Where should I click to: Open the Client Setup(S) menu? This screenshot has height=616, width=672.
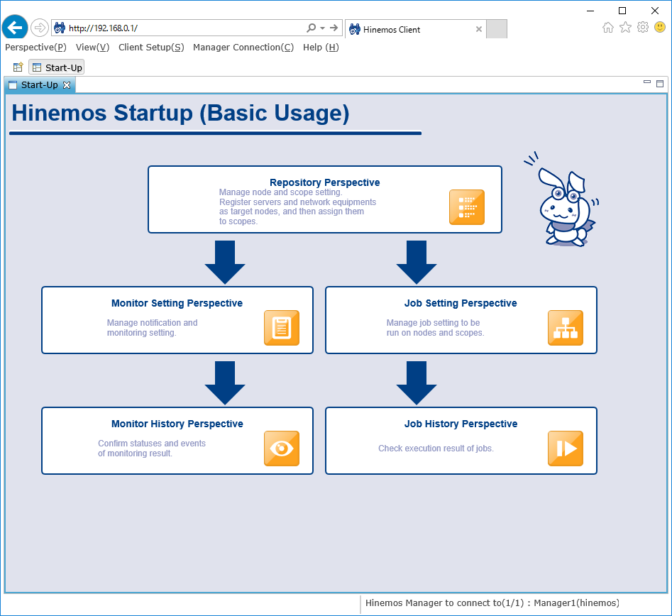(x=151, y=47)
